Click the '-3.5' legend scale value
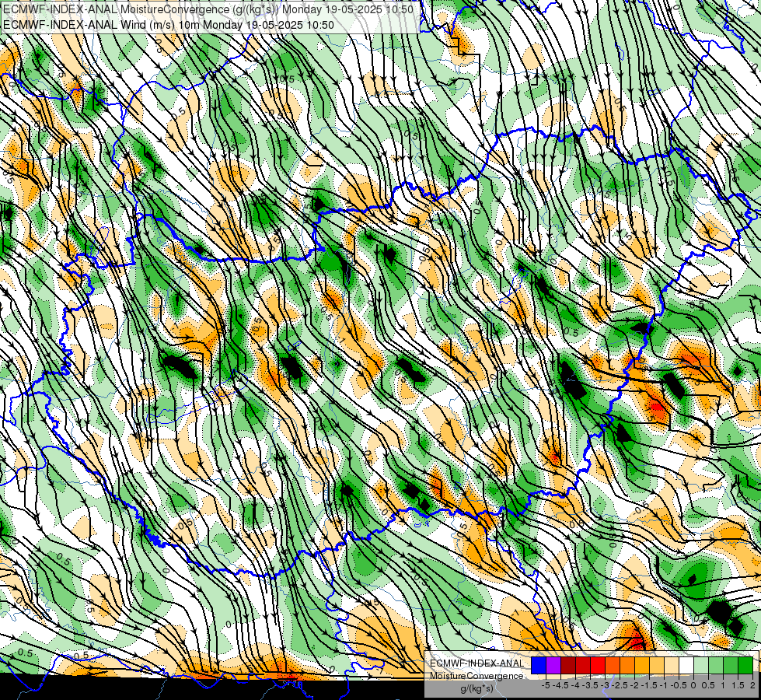The width and height of the screenshot is (761, 700). pyautogui.click(x=590, y=685)
